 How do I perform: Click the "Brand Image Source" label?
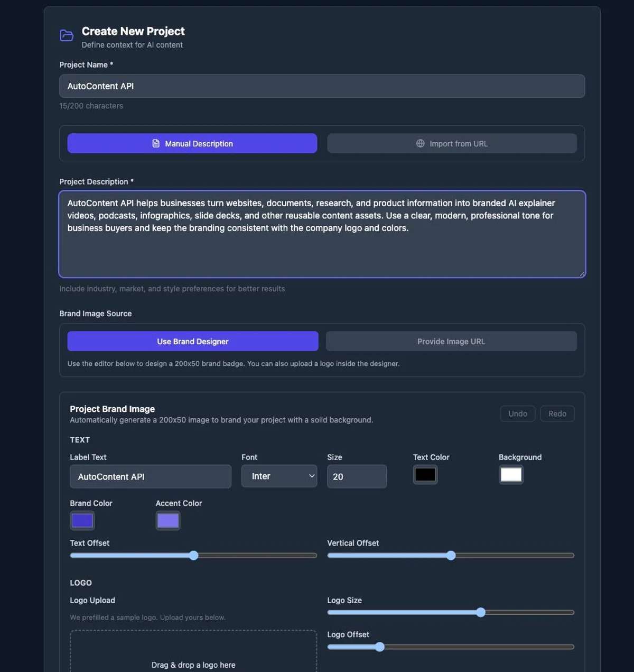click(96, 314)
